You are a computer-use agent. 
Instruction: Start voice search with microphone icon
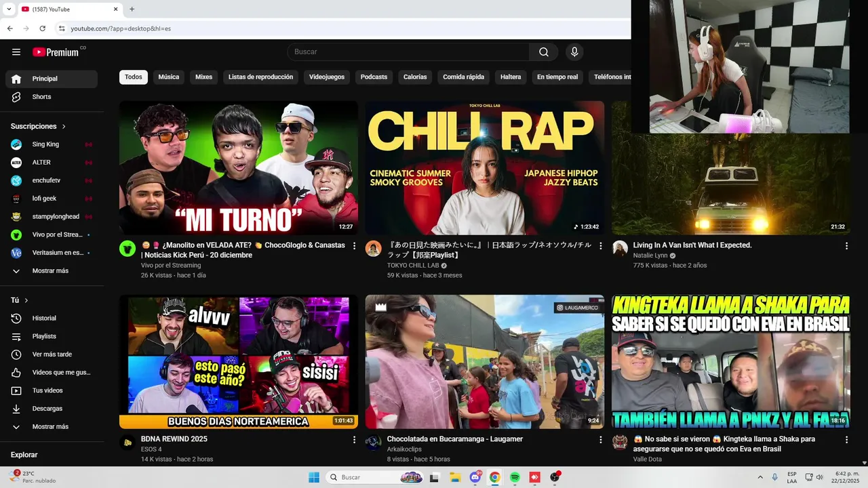click(574, 52)
